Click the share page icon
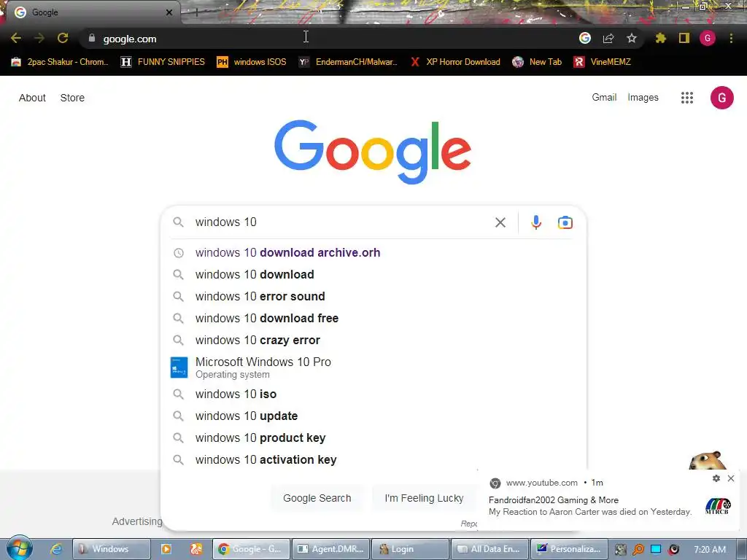 608,38
